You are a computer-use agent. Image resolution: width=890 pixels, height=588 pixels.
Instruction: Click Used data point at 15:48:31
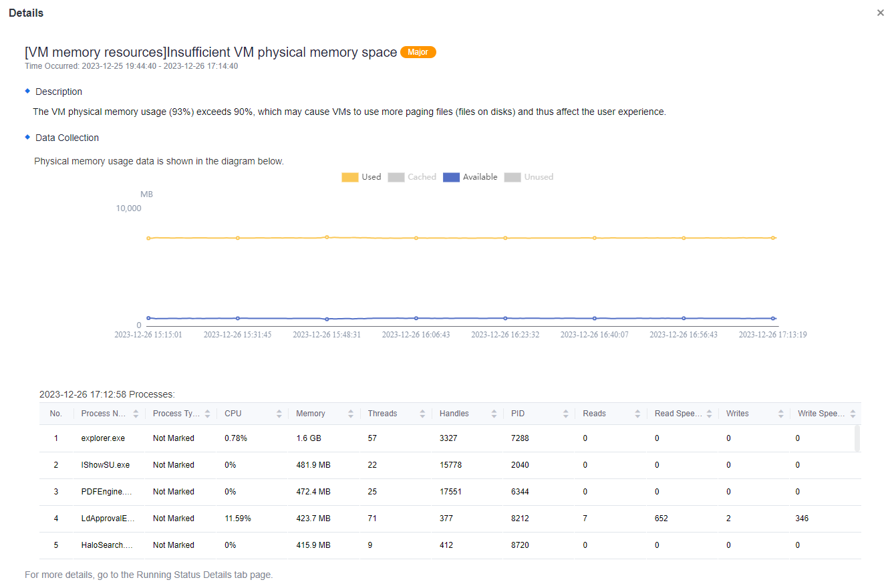coord(327,237)
